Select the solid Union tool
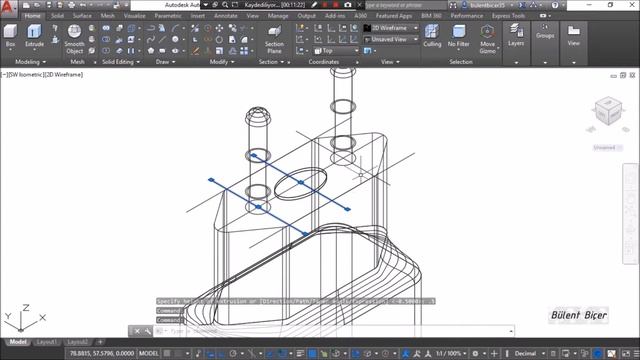The height and width of the screenshot is (360, 640). (x=106, y=28)
